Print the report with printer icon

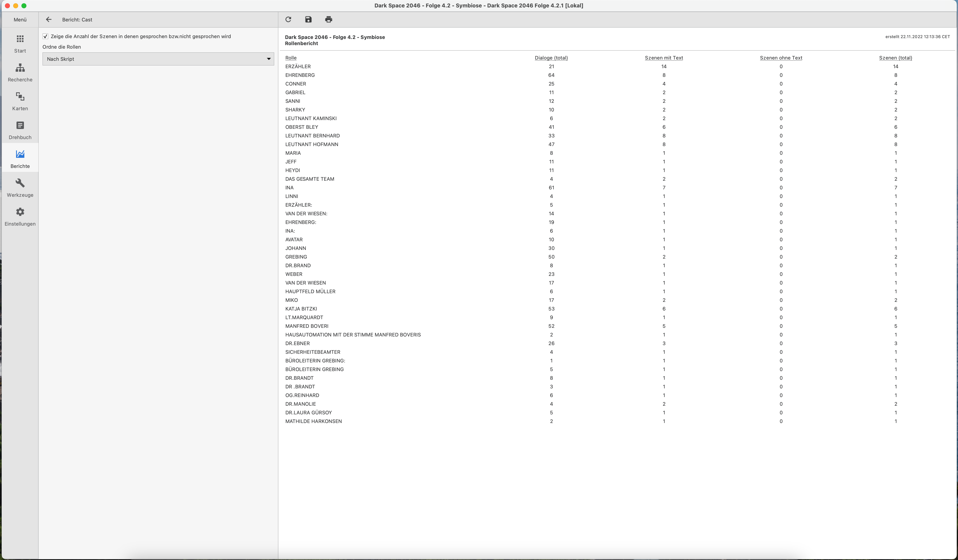(328, 19)
